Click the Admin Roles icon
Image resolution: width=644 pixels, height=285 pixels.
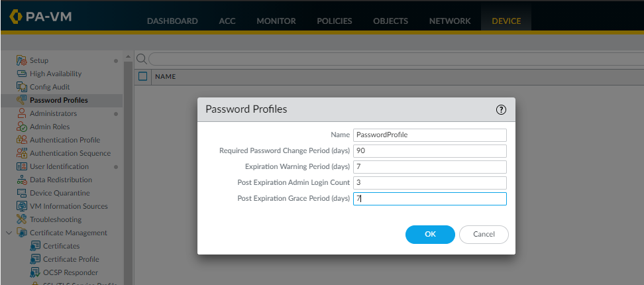[22, 127]
